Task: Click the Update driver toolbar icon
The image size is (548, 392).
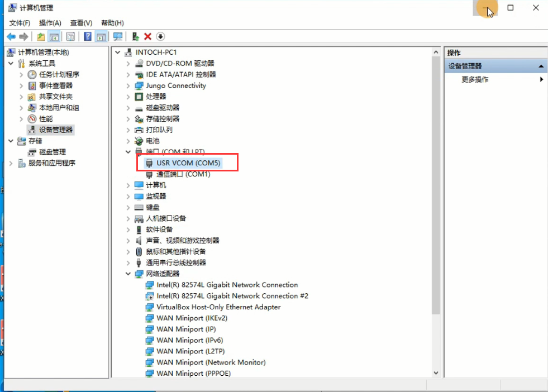Action: [135, 37]
